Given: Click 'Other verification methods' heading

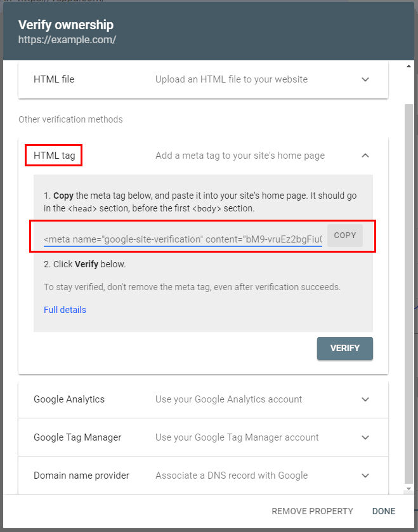Looking at the screenshot, I should [70, 119].
